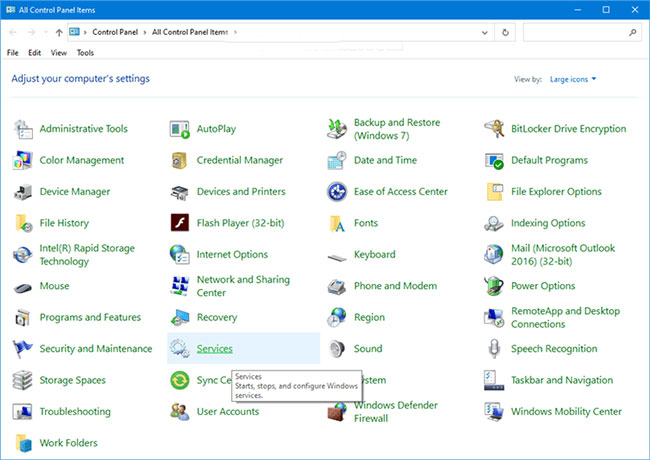This screenshot has width=650, height=460.
Task: Open the File History icon
Action: click(x=24, y=223)
